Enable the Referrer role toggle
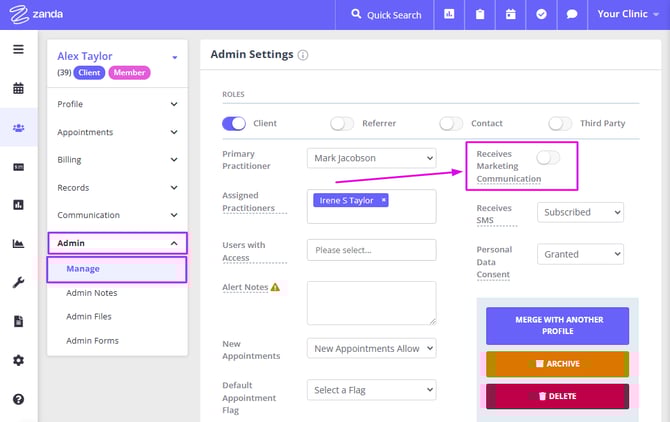The height and width of the screenshot is (422, 670). tap(342, 123)
